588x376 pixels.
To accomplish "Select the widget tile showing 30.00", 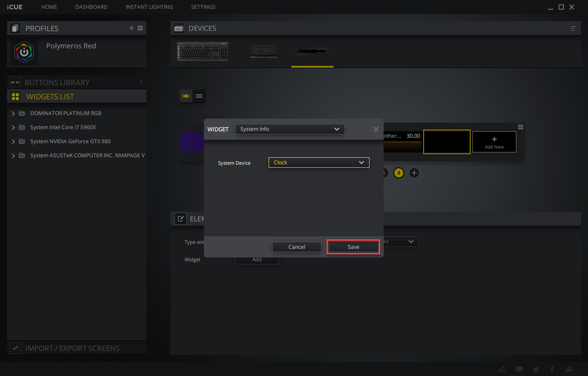I will tap(402, 141).
